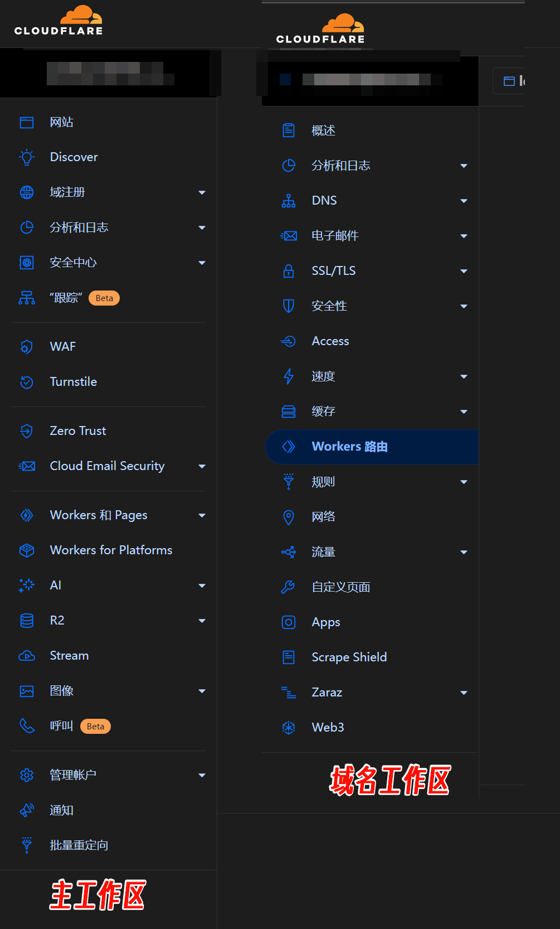The image size is (560, 929).
Task: Click the AI sparkle icon
Action: tap(27, 586)
